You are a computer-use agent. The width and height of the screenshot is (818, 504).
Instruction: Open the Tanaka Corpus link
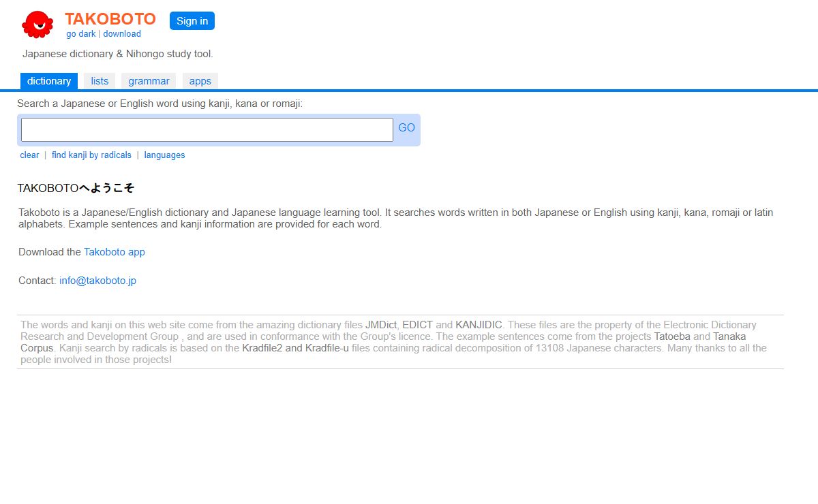coord(729,336)
